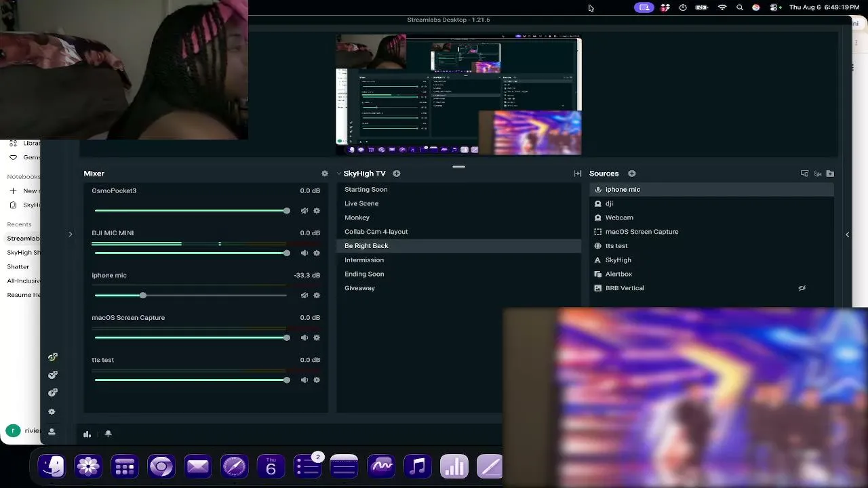Adjust the tts test volume slider
This screenshot has height=488, width=868.
191,380
